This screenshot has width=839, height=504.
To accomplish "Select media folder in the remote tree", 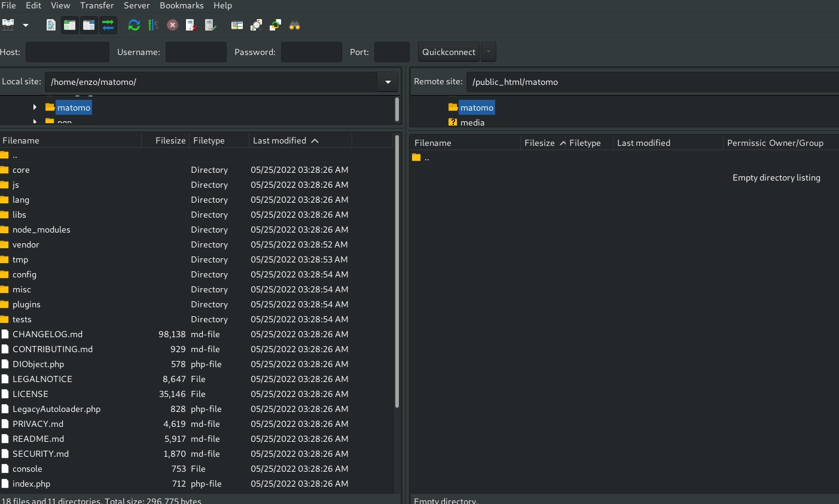I will click(x=472, y=123).
